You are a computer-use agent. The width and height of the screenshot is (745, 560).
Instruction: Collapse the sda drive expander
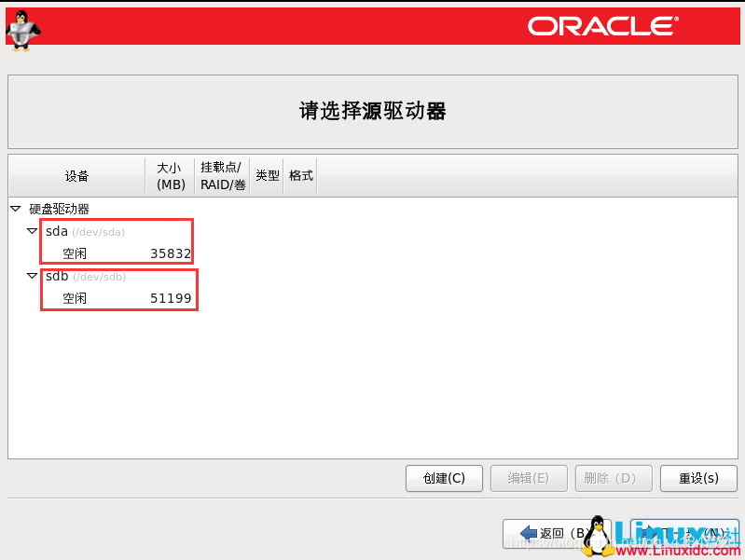pyautogui.click(x=32, y=231)
